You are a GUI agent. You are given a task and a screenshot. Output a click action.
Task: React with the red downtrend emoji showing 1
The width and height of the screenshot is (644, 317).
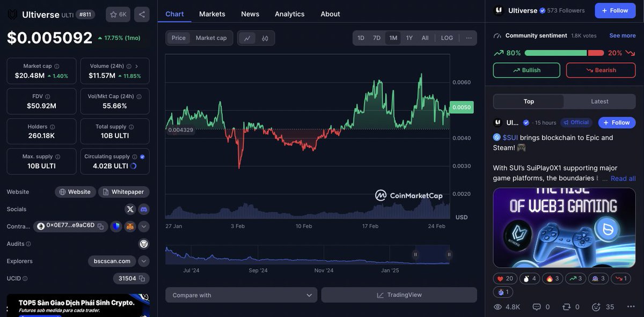pyautogui.click(x=621, y=278)
